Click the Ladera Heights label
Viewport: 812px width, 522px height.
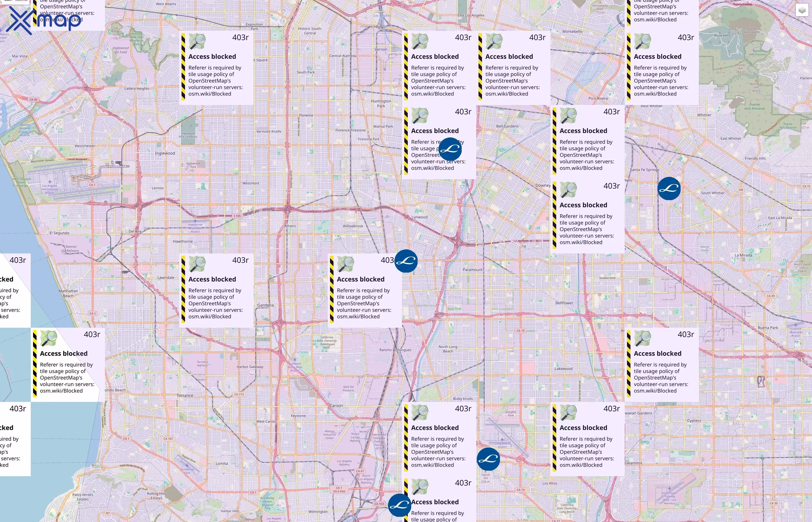coord(137,88)
